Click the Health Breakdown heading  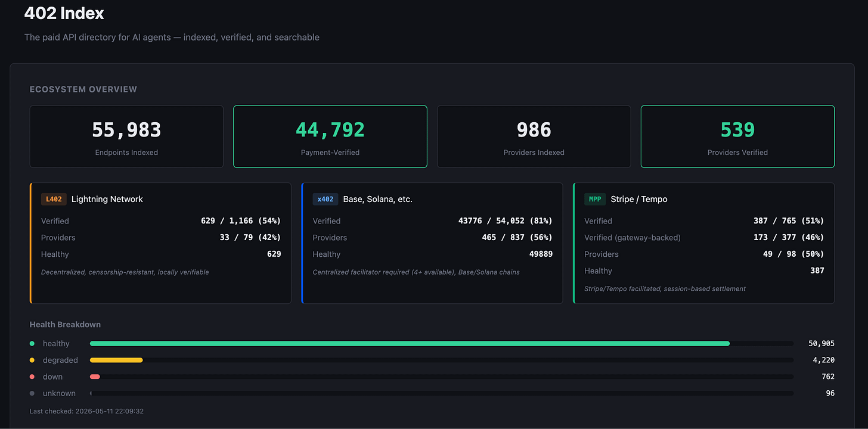[x=66, y=325]
